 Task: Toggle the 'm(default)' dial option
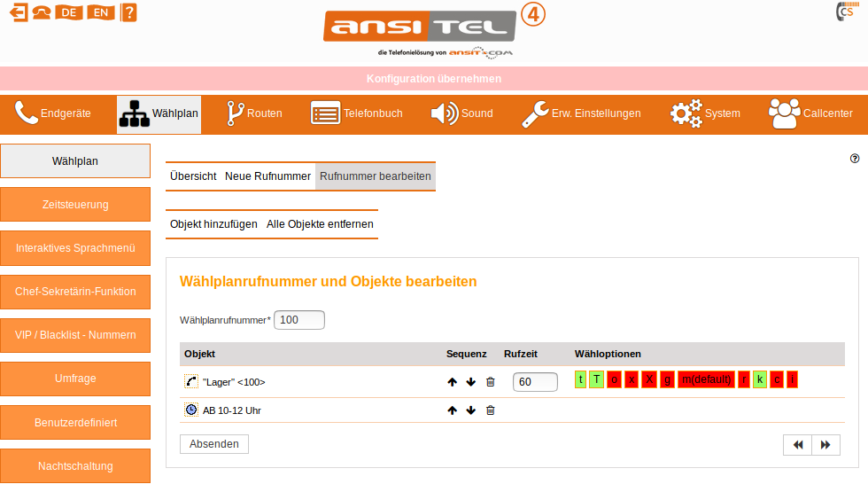point(706,380)
